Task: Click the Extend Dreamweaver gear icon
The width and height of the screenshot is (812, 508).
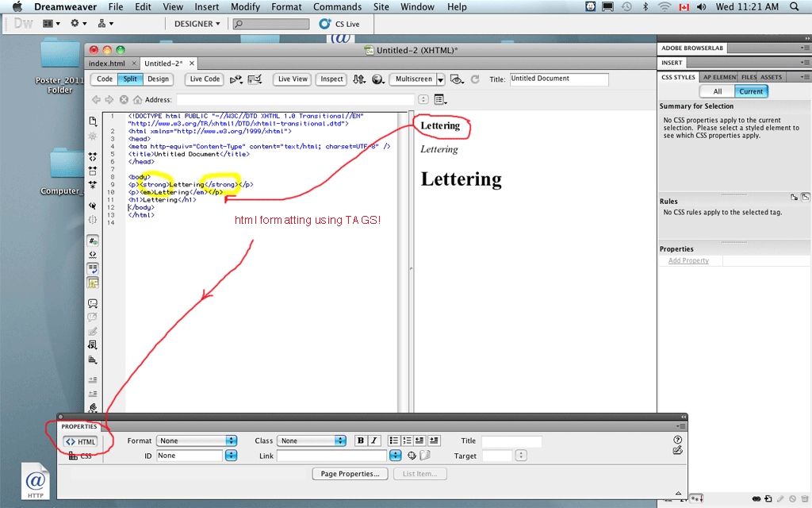Action: tap(79, 24)
